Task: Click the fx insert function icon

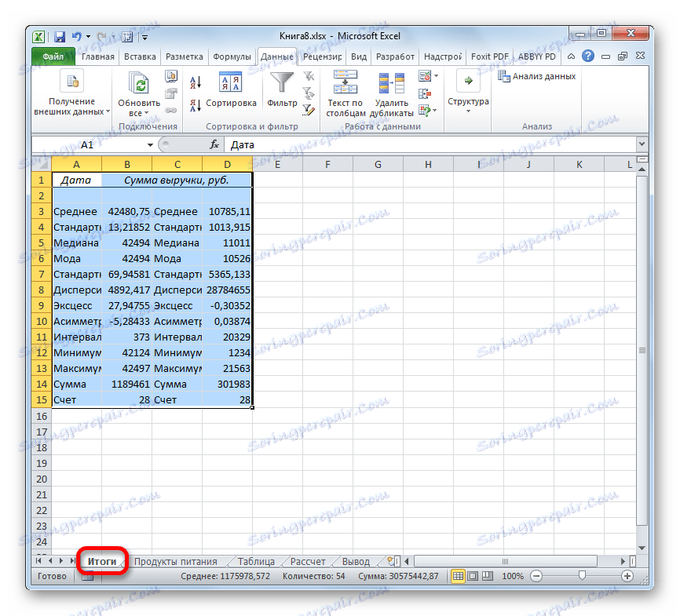Action: point(214,145)
